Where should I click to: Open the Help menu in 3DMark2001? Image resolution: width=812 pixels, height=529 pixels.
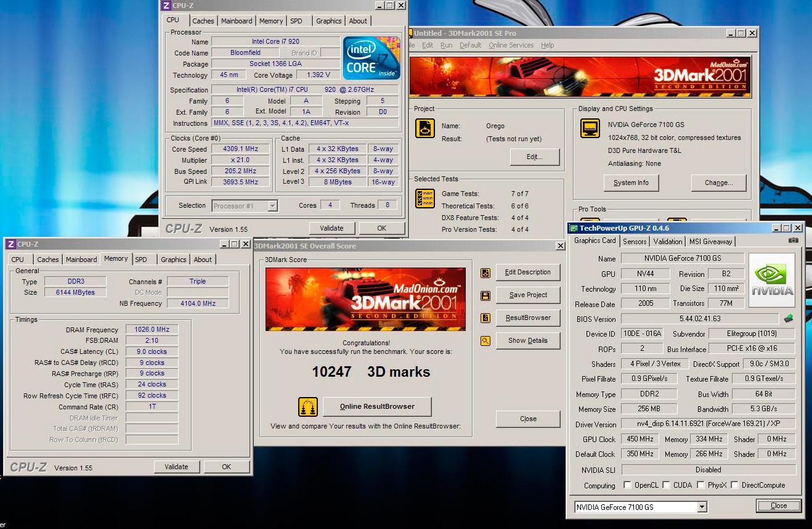tap(547, 45)
